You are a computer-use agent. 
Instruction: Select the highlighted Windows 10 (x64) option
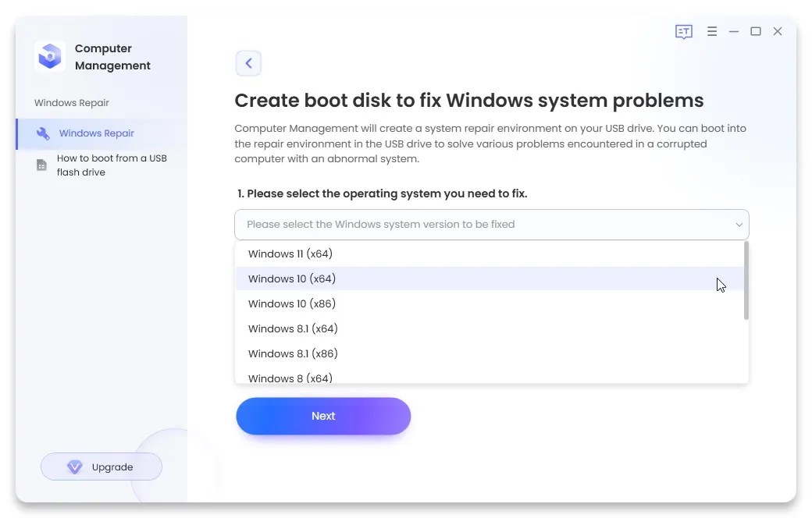pos(291,279)
